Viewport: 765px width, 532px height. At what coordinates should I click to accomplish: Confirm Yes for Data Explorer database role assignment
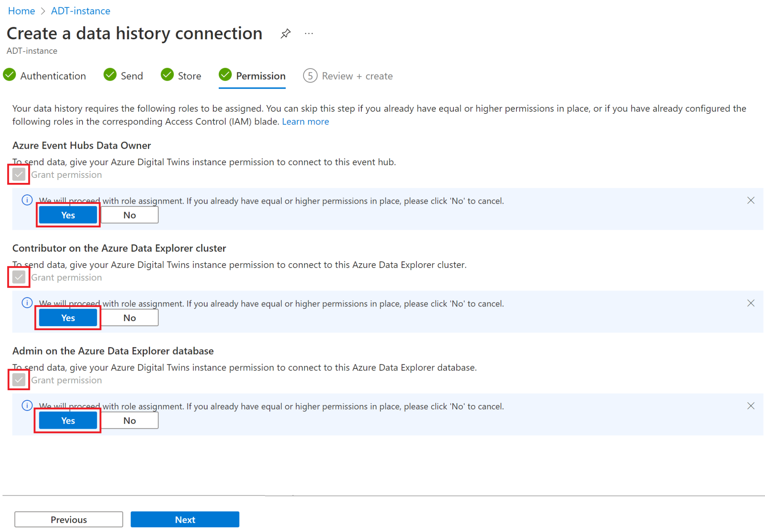coord(68,420)
